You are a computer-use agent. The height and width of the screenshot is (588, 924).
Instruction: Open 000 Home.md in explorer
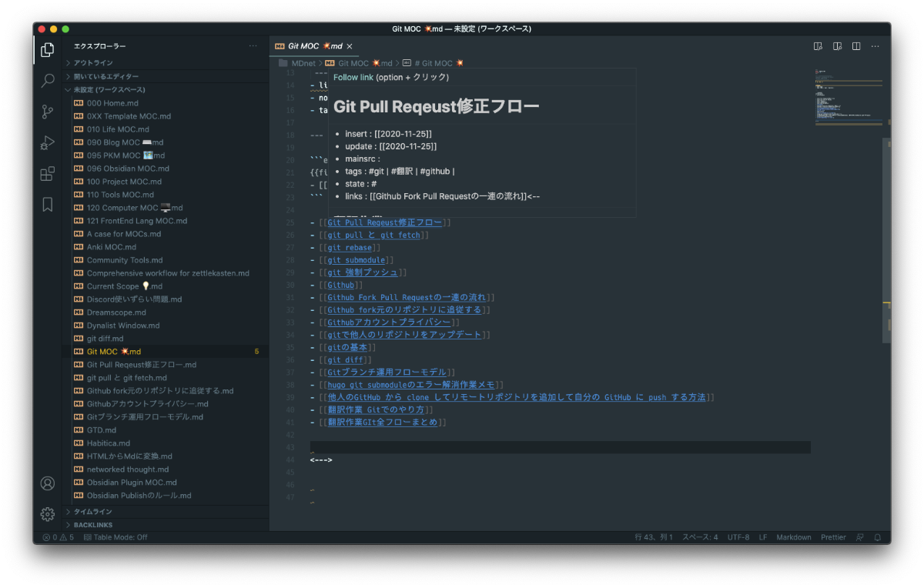[x=166, y=103]
